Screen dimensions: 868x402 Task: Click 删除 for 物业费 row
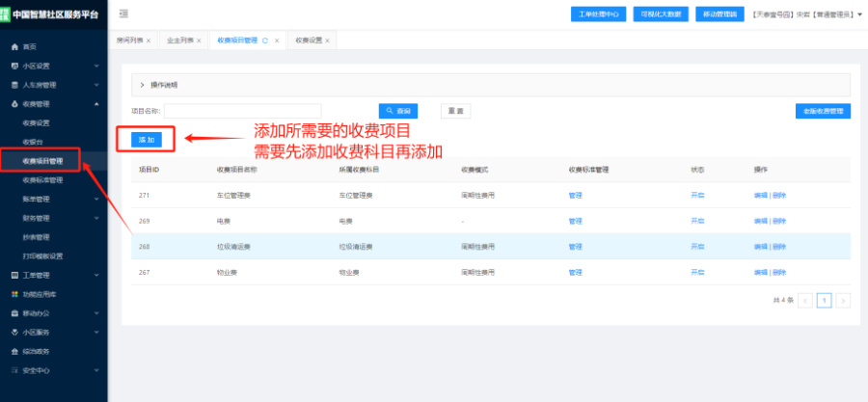click(779, 273)
